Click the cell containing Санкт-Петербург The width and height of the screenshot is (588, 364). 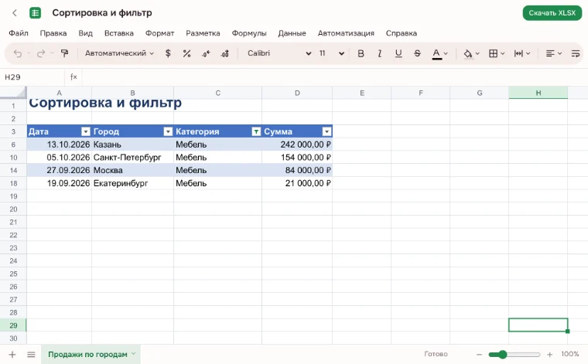[x=132, y=158]
